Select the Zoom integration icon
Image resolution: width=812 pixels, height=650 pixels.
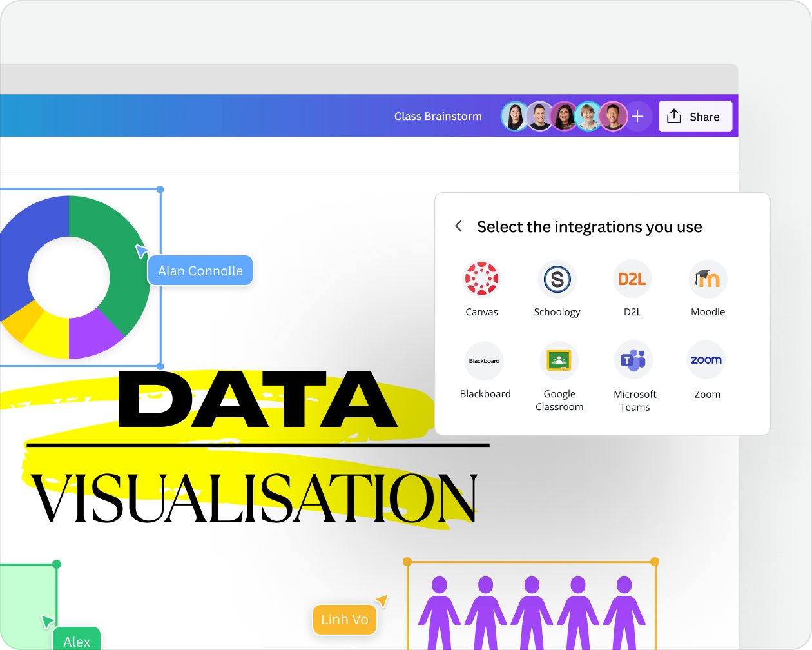(706, 360)
